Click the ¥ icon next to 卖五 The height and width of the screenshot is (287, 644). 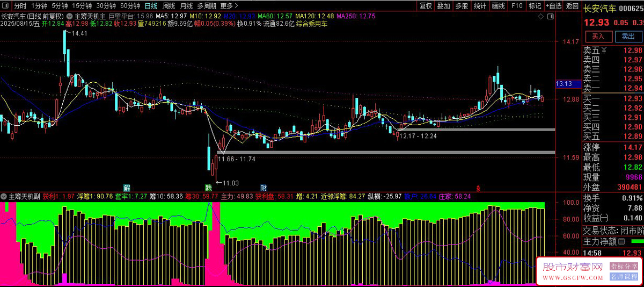pos(604,51)
